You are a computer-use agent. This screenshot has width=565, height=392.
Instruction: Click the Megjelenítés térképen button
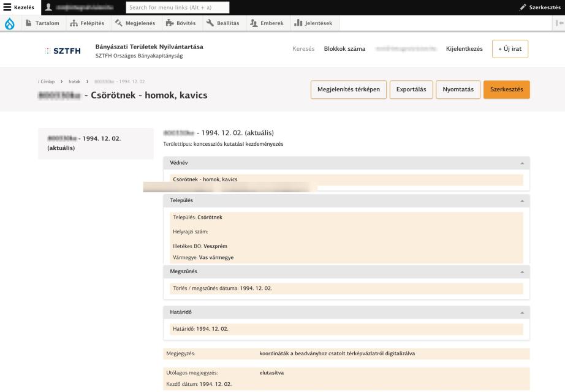(x=347, y=89)
